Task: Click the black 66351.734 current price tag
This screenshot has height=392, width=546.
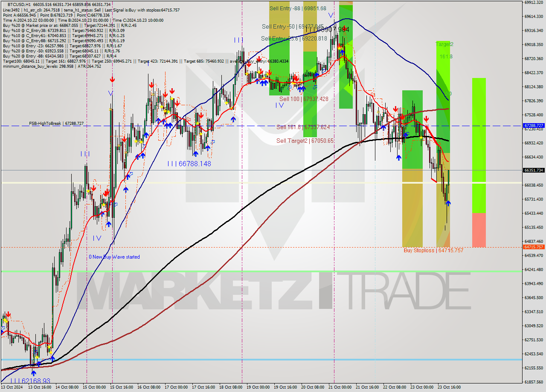Action: (x=533, y=170)
